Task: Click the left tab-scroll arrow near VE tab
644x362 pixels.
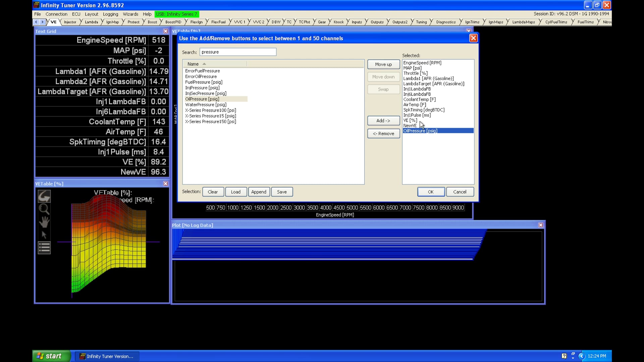Action: coord(36,22)
